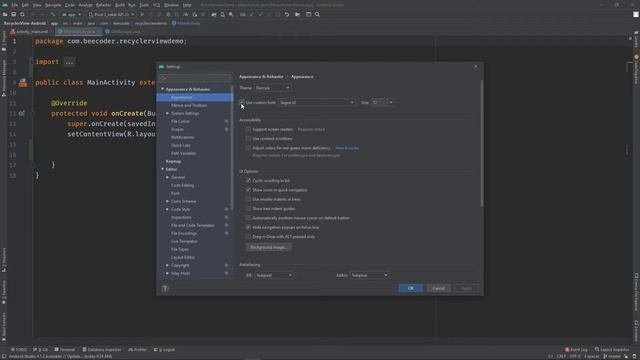Open the Refactor menu
The width and height of the screenshot is (640, 360).
coord(103,5)
